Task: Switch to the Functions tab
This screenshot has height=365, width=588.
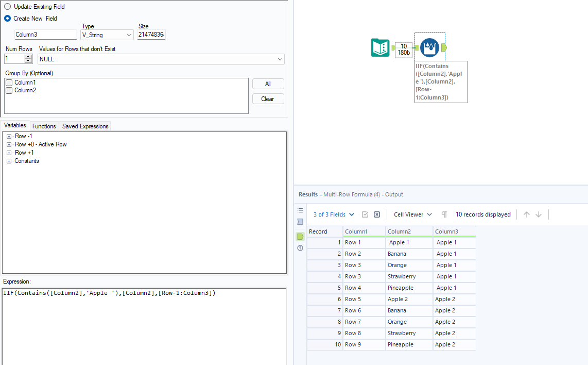Action: click(x=44, y=126)
